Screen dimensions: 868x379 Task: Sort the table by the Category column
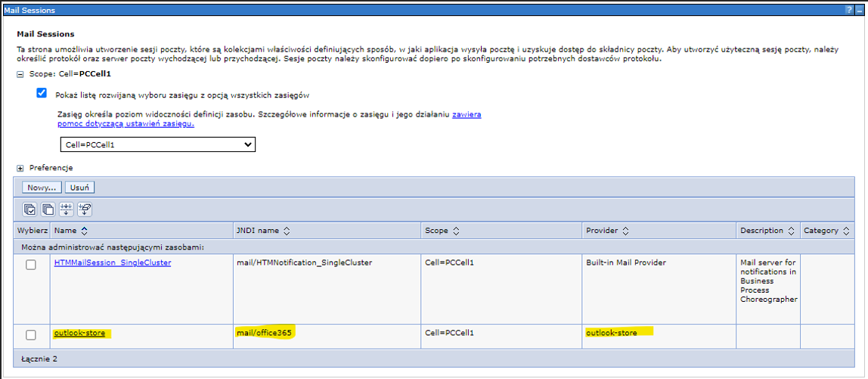[x=845, y=231]
